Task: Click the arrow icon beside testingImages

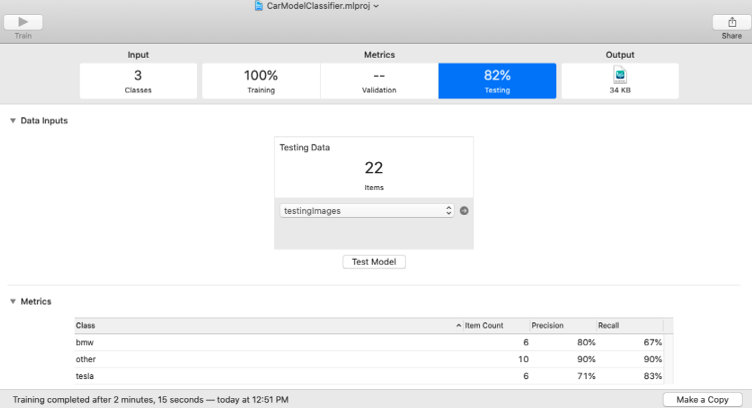Action: (464, 211)
